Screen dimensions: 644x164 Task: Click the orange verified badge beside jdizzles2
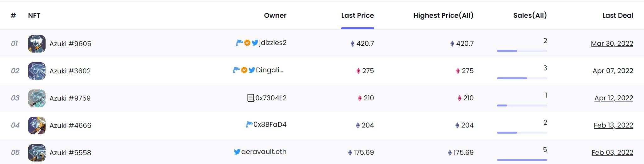point(247,43)
